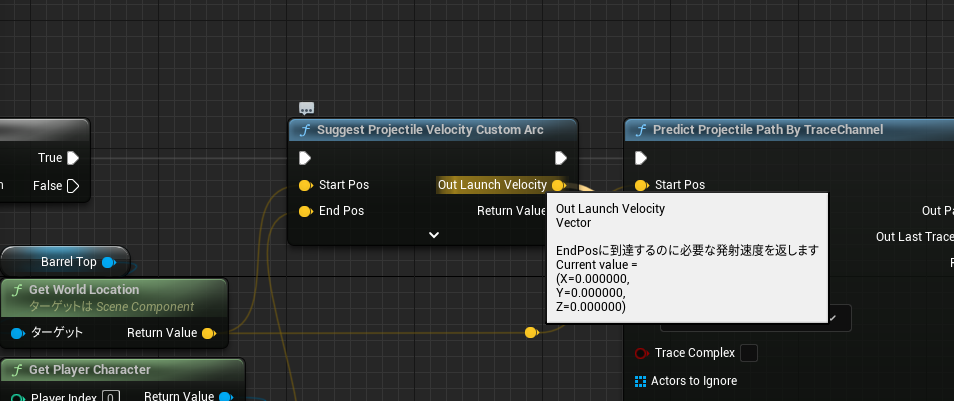Screen dimensions: 954x401
Task: Select the Get Player Character node header
Action: (x=123, y=370)
